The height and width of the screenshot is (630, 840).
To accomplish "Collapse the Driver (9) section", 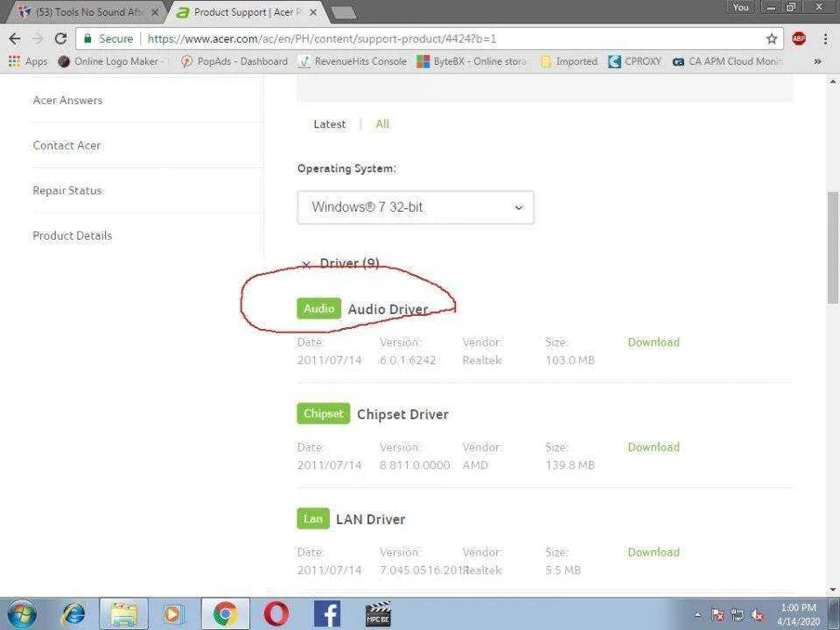I will tap(340, 263).
